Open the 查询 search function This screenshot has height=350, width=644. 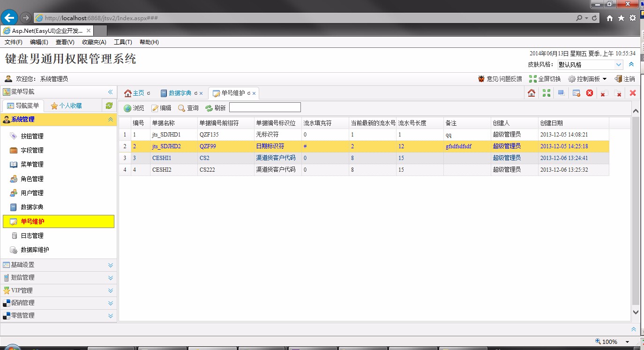point(188,107)
